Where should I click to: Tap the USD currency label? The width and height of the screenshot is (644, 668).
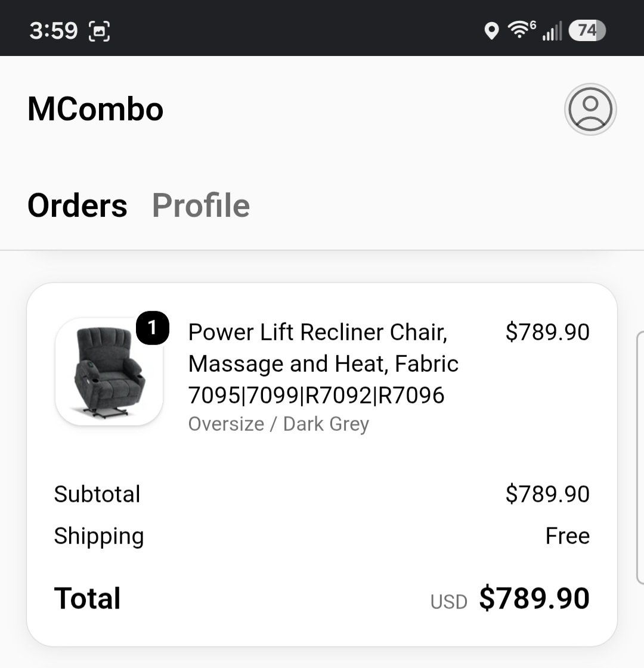coord(448,602)
